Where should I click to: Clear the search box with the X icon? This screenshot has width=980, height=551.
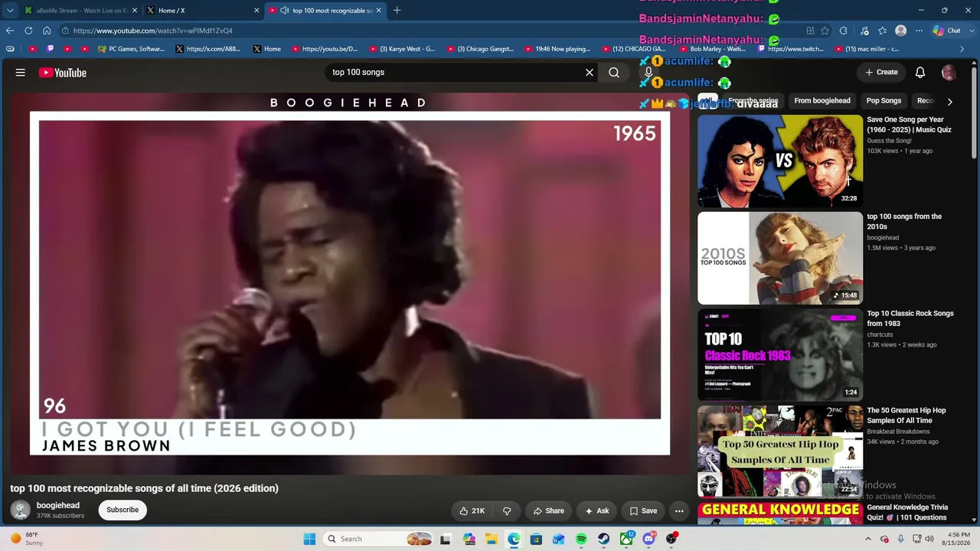point(590,72)
